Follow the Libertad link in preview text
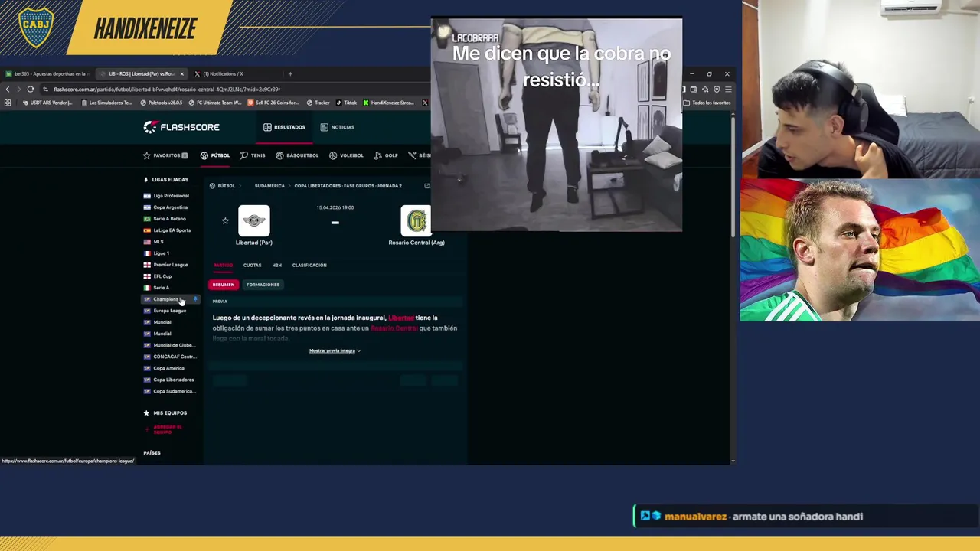 [400, 318]
